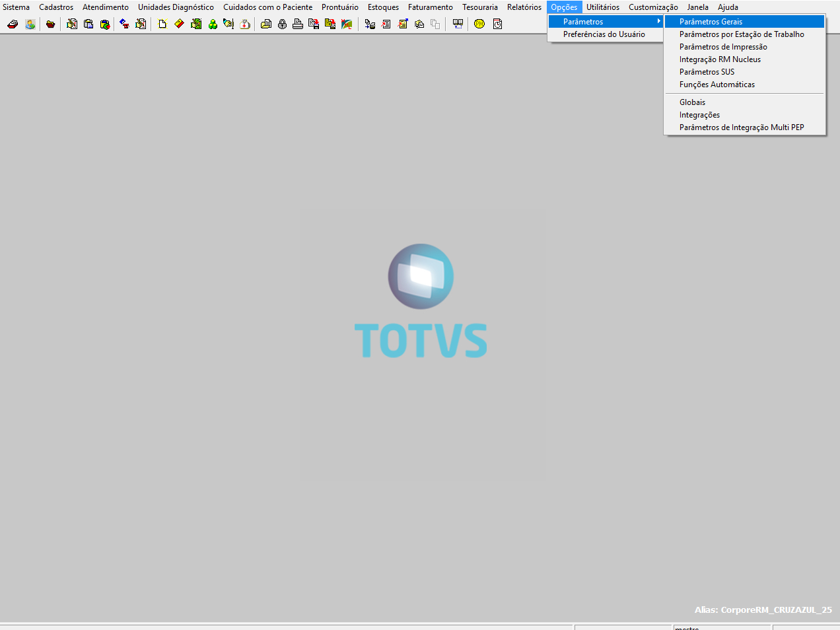The image size is (840, 630).
Task: Click the yellow folder with document icon
Action: click(266, 24)
